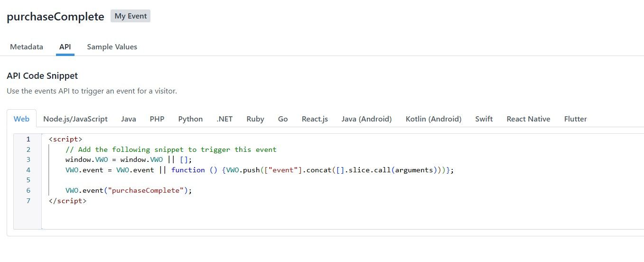Open the React.js snippet tab
The width and height of the screenshot is (644, 262).
pyautogui.click(x=315, y=119)
